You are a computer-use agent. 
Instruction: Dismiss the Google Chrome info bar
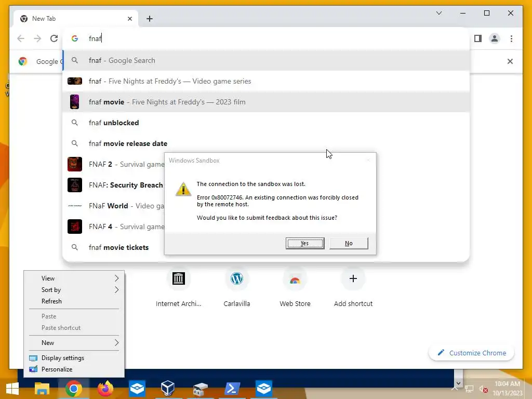tap(510, 61)
